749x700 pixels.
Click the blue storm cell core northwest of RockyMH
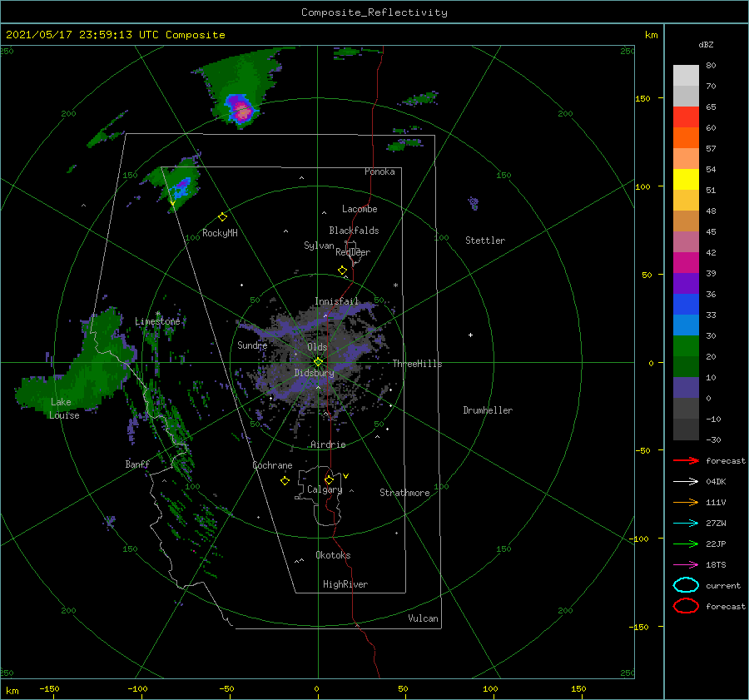(182, 186)
